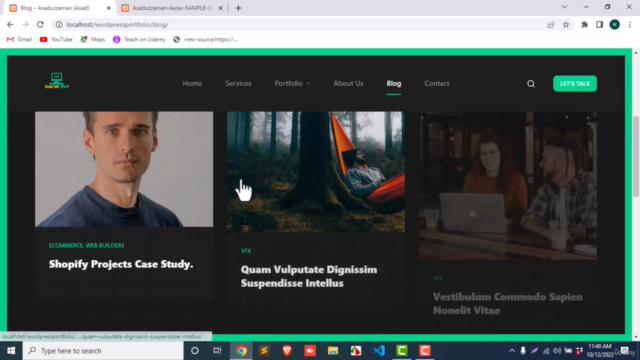
Task: Open the volume icon in system tray
Action: (557, 351)
